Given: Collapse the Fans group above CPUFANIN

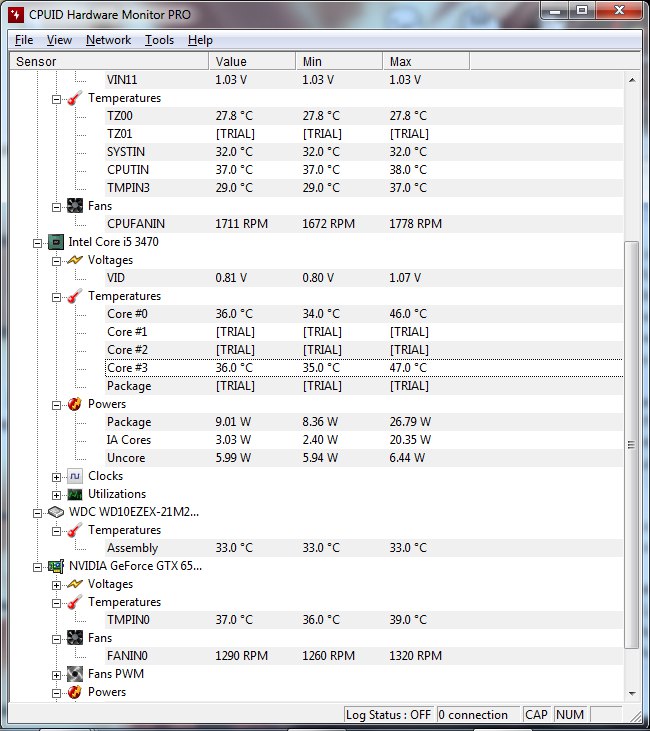Looking at the screenshot, I should click(56, 207).
